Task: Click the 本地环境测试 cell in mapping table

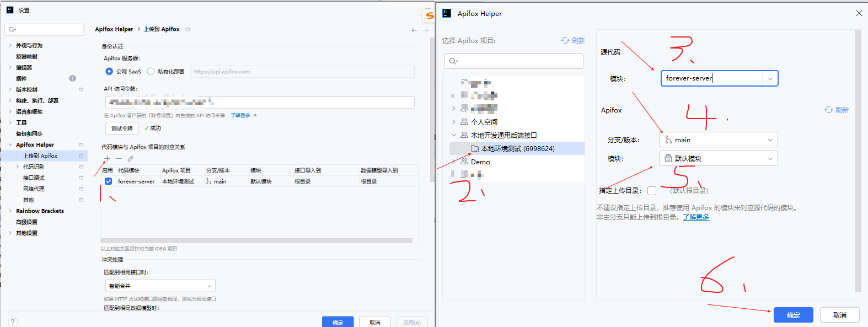Action: pyautogui.click(x=178, y=181)
